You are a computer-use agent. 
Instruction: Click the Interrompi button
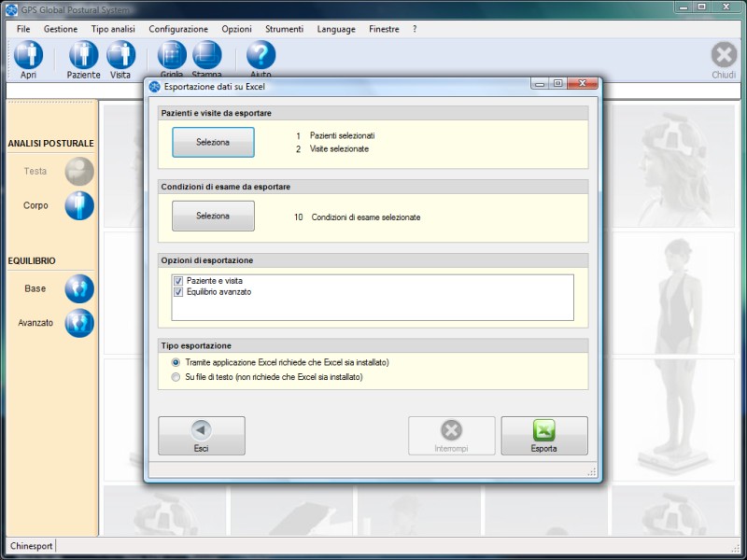451,436
